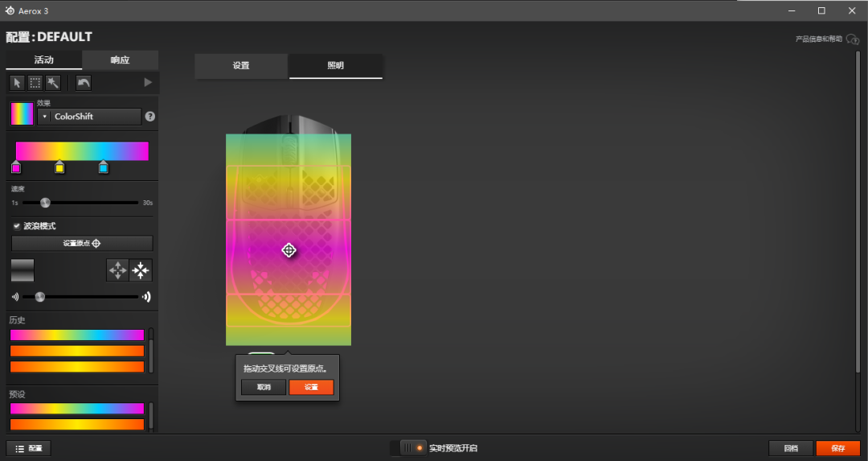The image size is (868, 461).
Task: Click the effect help question mark icon
Action: (x=150, y=117)
